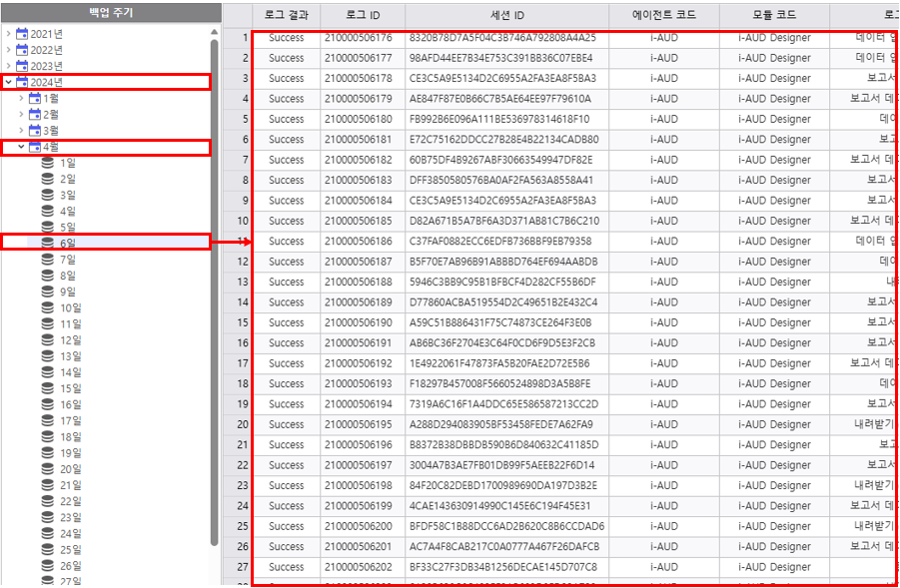This screenshot has width=900, height=588.
Task: Click the 1월 calendar icon
Action: click(x=35, y=98)
